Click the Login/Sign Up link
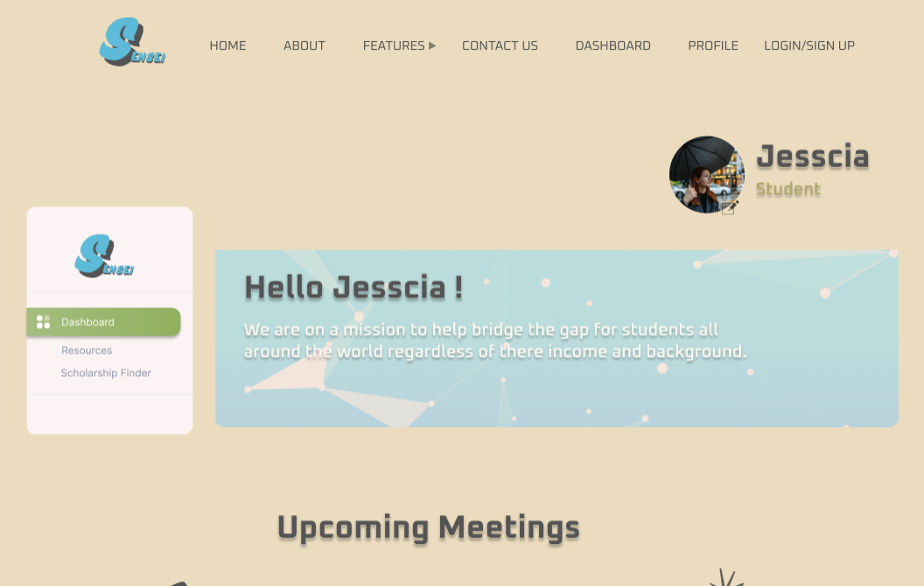Screen dimensions: 924x586 click(809, 46)
